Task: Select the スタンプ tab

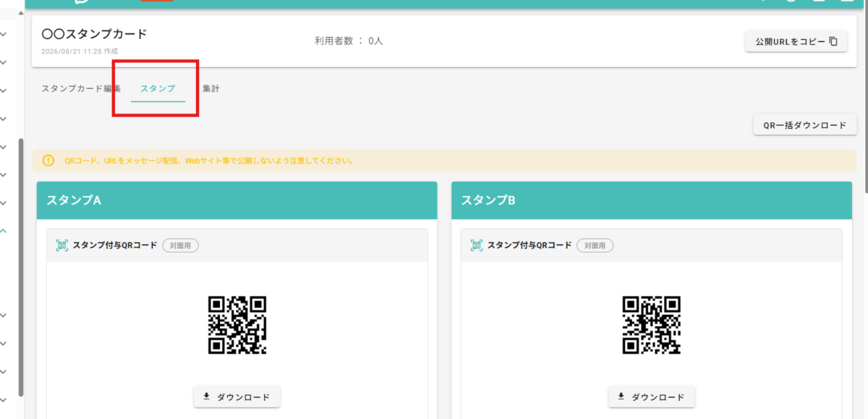Action: [158, 89]
